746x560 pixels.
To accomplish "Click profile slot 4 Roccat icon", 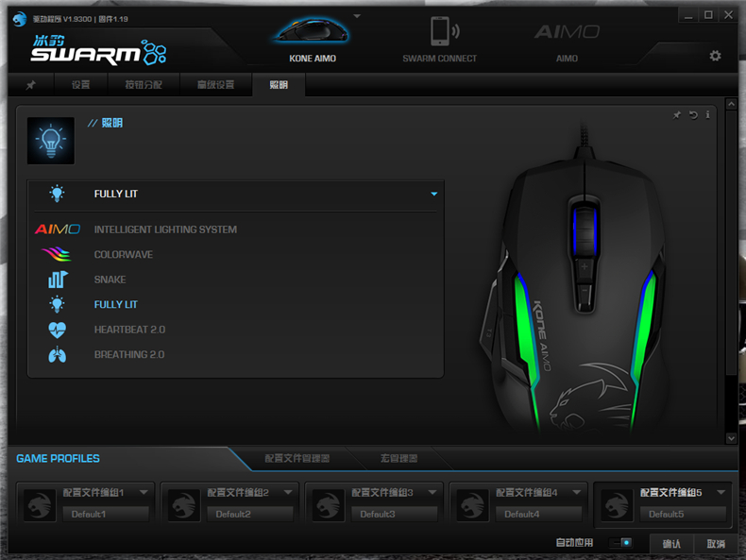I will (472, 505).
